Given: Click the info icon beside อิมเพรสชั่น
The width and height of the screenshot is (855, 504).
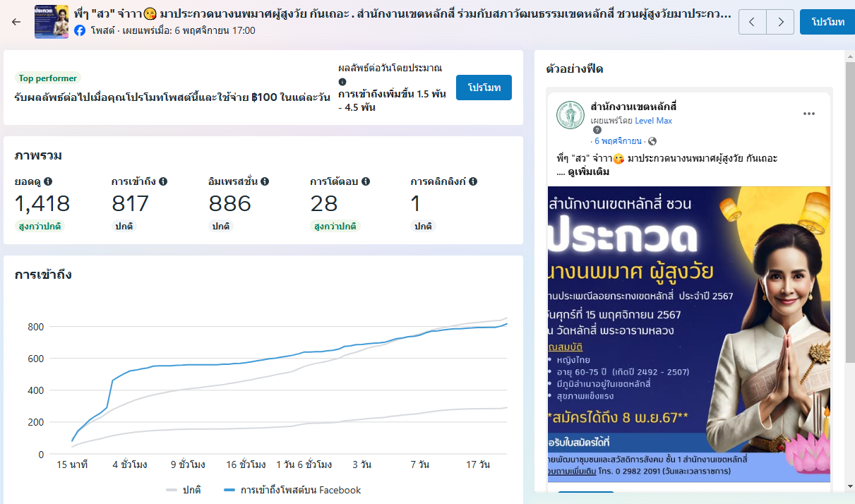Looking at the screenshot, I should tap(265, 181).
